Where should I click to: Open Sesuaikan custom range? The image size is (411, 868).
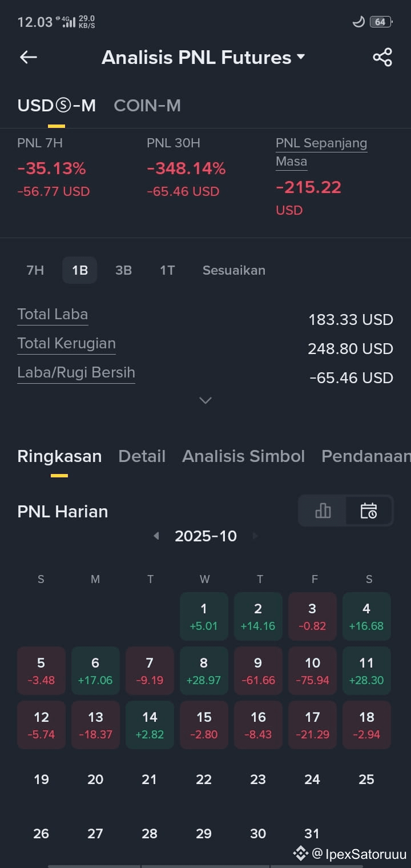point(234,270)
